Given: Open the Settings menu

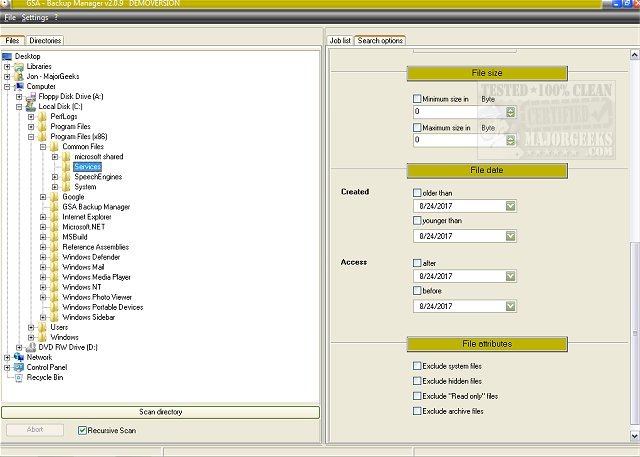Looking at the screenshot, I should pos(34,17).
